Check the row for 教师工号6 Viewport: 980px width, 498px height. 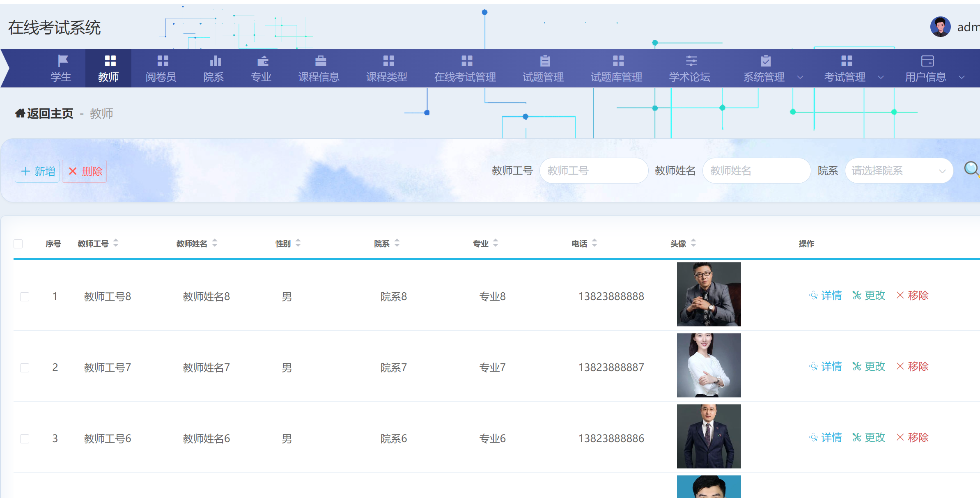[x=25, y=438]
